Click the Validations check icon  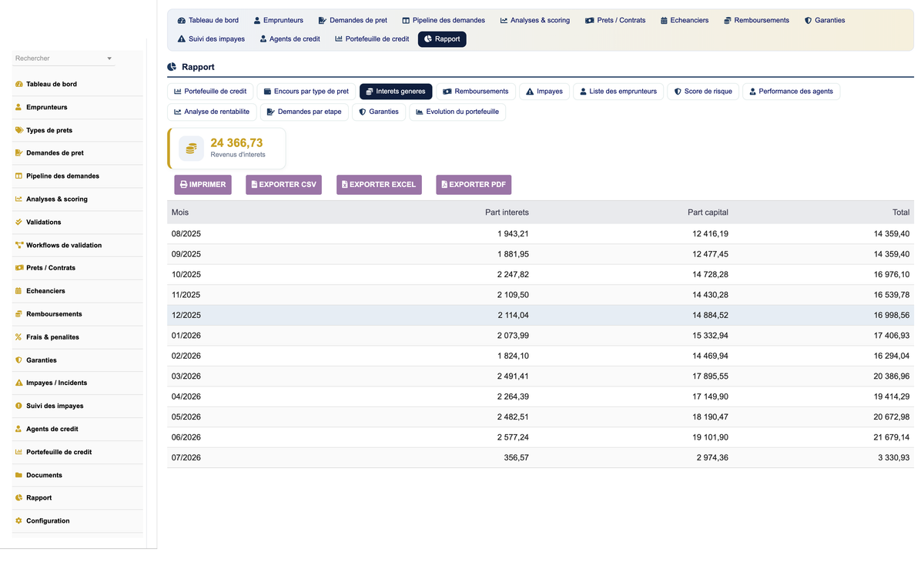pyautogui.click(x=18, y=222)
